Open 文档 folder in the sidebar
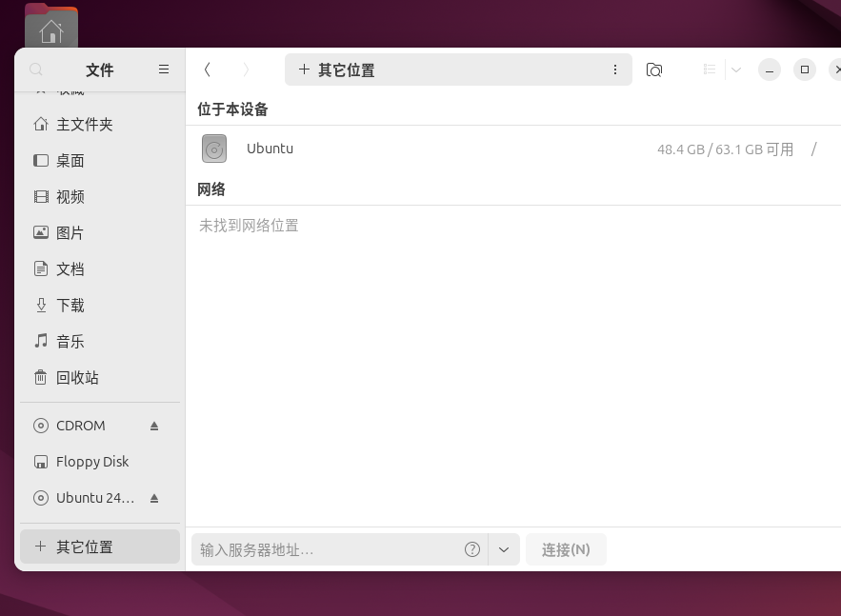This screenshot has width=841, height=616. [100, 269]
